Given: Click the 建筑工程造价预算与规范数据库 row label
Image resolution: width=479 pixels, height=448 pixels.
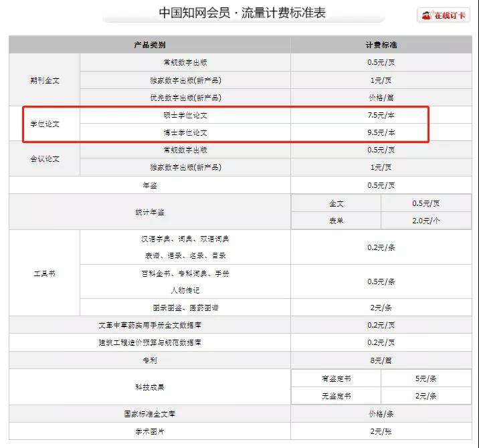Looking at the screenshot, I should click(x=150, y=342).
